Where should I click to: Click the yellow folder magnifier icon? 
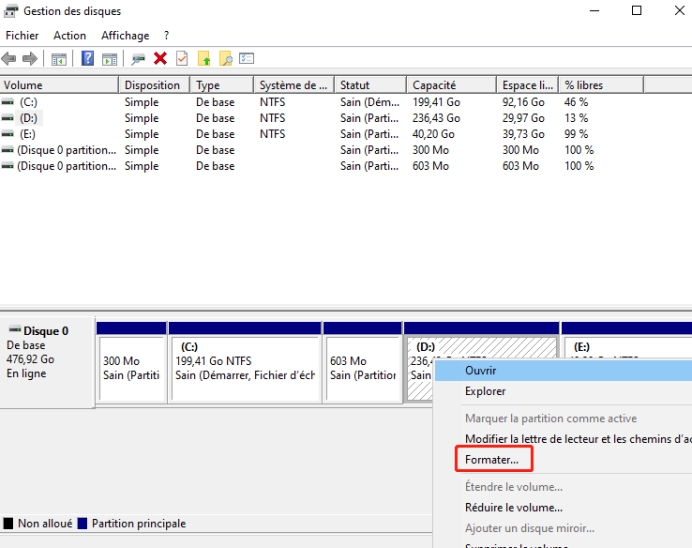click(225, 59)
